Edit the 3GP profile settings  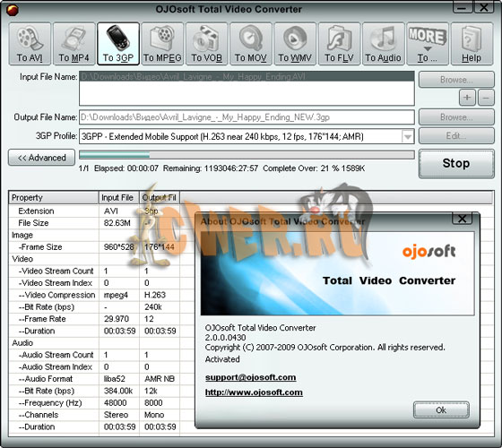[x=456, y=136]
